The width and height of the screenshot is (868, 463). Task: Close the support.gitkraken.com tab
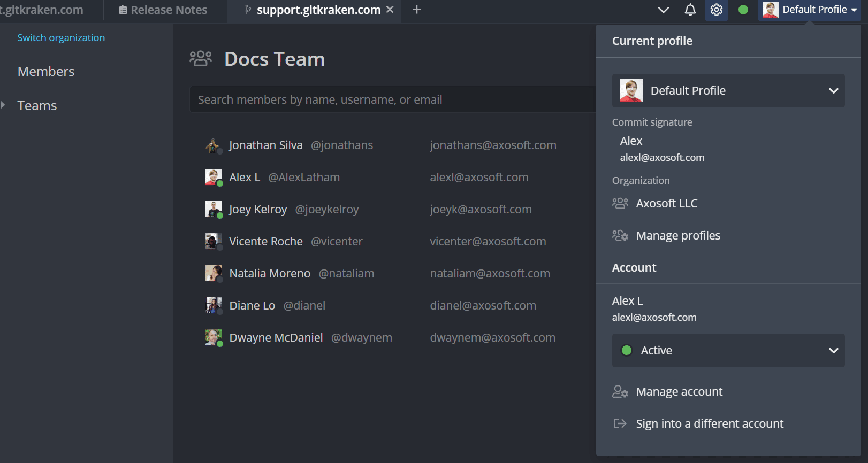(390, 10)
